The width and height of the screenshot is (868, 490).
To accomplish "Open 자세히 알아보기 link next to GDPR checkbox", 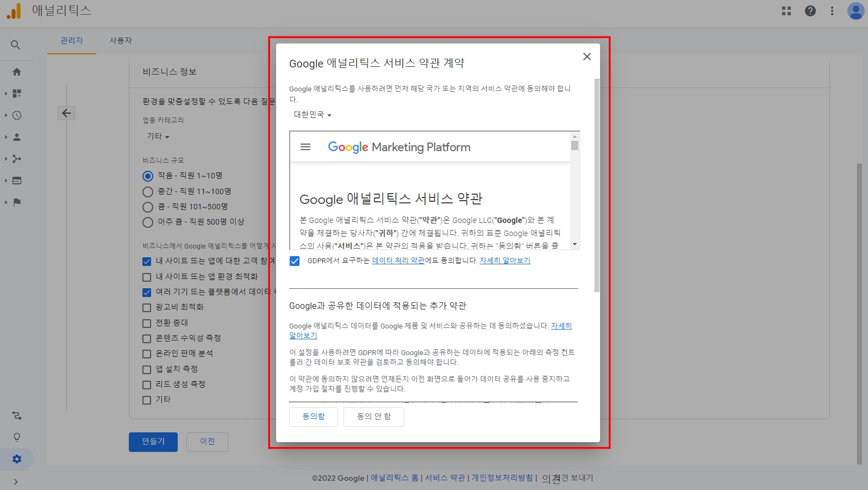I will tap(505, 260).
